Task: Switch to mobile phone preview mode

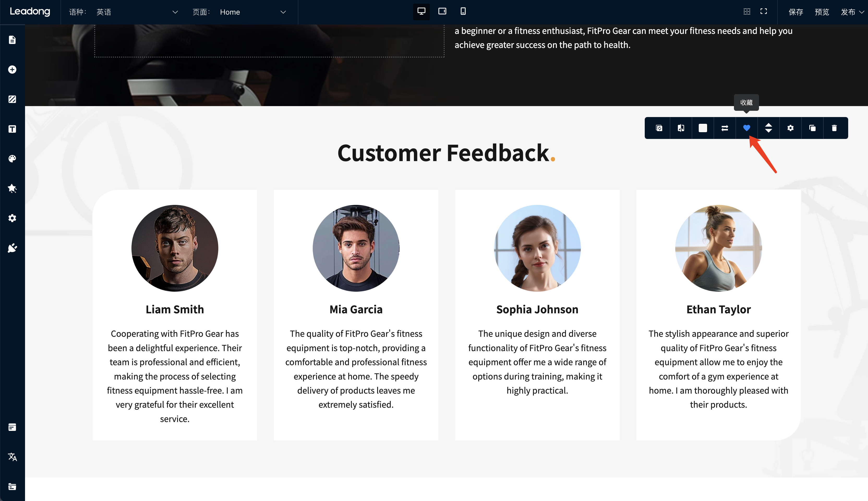Action: coord(463,11)
